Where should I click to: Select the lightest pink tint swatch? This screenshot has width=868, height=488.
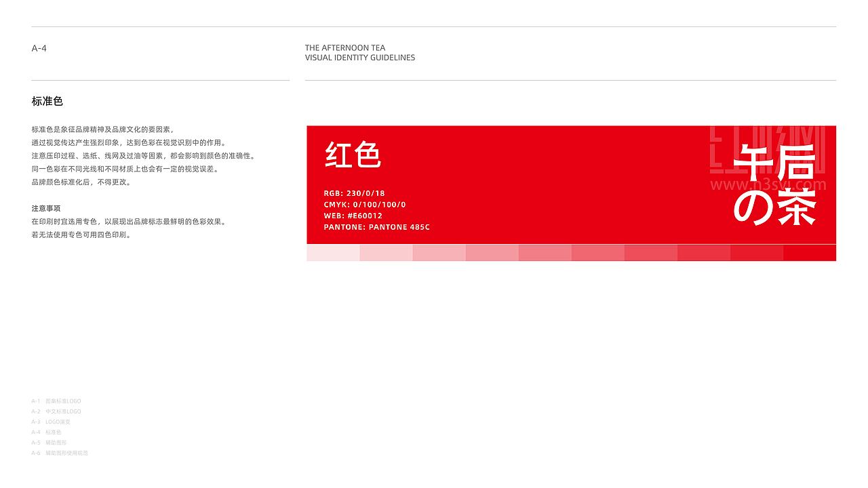click(x=333, y=253)
